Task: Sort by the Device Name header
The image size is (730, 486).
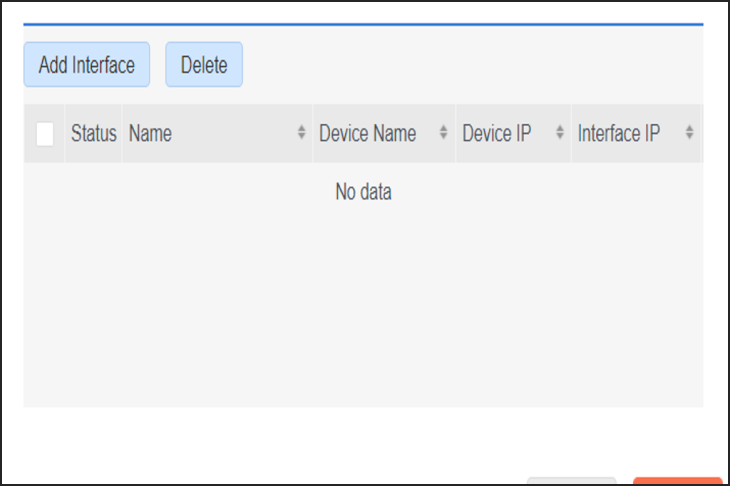Action: coord(367,134)
